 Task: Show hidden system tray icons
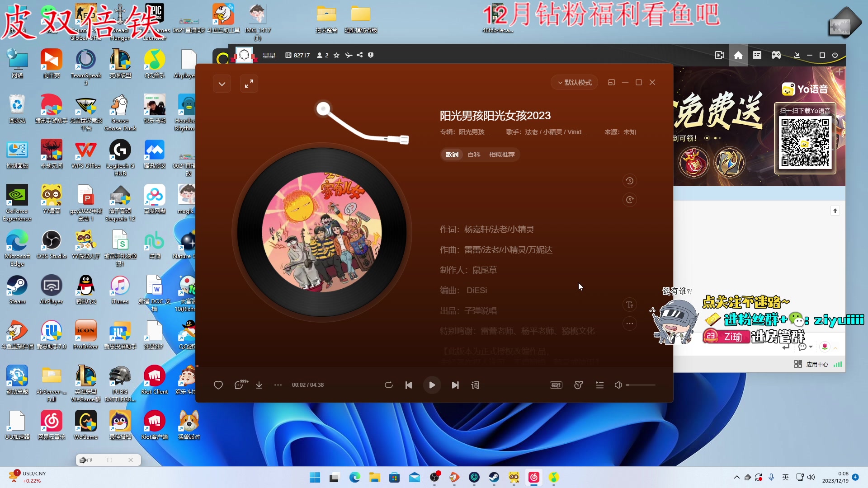pos(737,477)
